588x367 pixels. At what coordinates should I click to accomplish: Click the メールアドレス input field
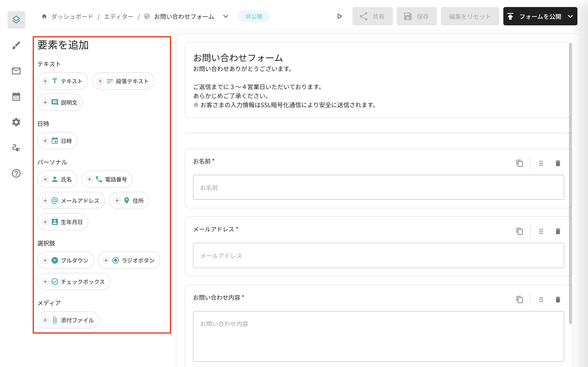pyautogui.click(x=378, y=255)
